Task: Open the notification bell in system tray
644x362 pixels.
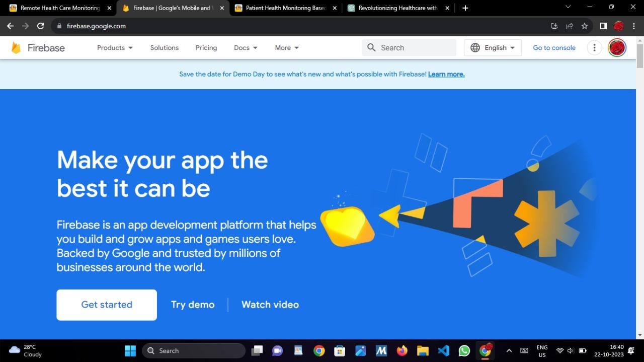Action: 631,350
